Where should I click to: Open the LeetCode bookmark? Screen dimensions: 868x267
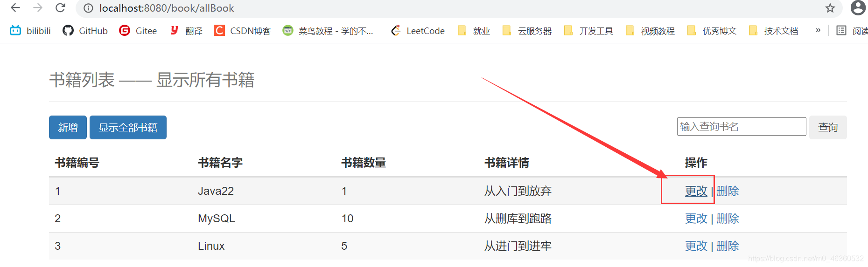[x=418, y=31]
